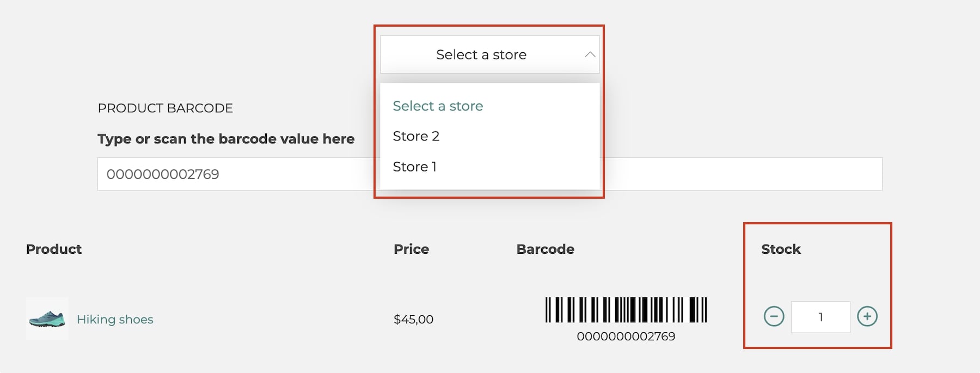Click the $45,00 price value
The width and height of the screenshot is (980, 373).
pos(413,320)
